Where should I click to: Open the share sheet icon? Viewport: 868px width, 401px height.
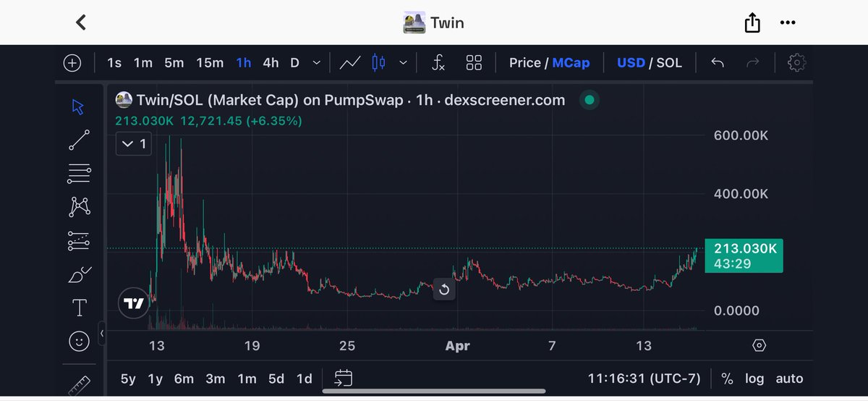tap(752, 23)
